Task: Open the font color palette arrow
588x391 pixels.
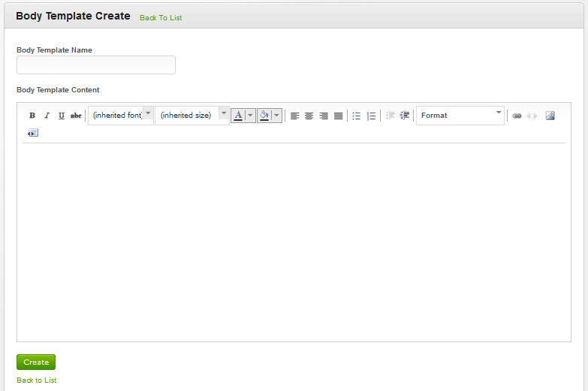Action: point(251,116)
